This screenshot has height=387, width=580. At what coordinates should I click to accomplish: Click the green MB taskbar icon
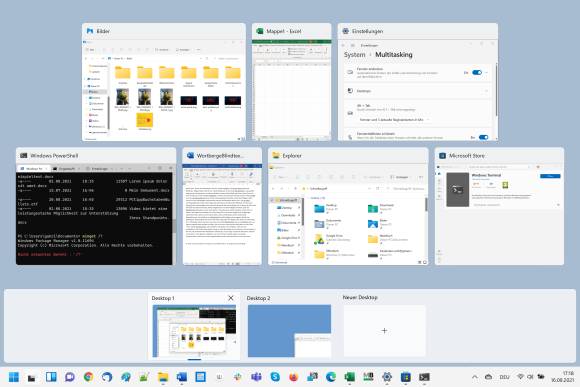pyautogui.click(x=368, y=377)
